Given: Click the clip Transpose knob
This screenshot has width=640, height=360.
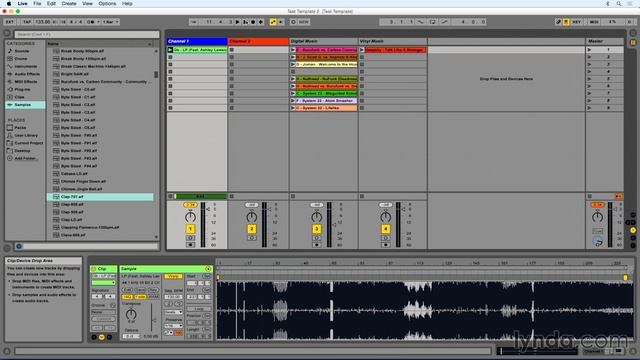Looking at the screenshot, I should click(x=131, y=314).
